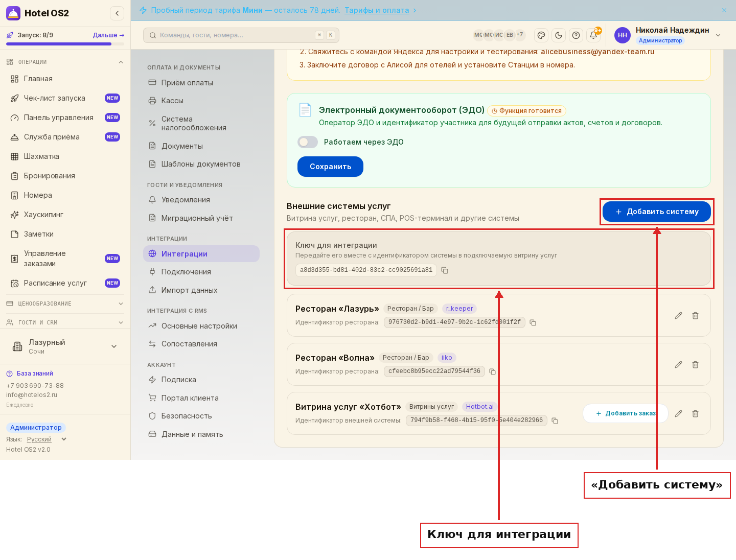This screenshot has height=560, width=736.
Task: Edit Витрина услуг «Хотбот» system
Action: (x=678, y=414)
